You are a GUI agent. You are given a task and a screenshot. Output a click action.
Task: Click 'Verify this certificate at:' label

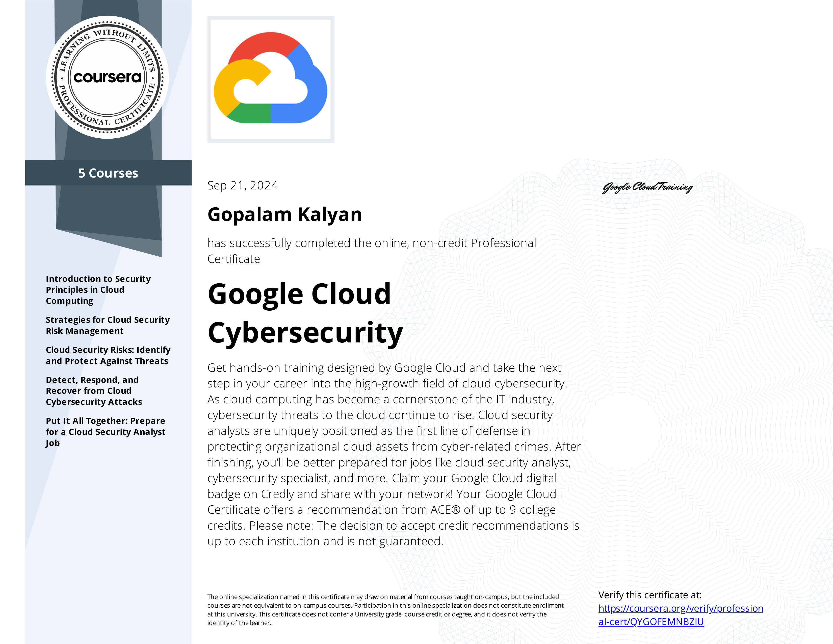coord(650,595)
